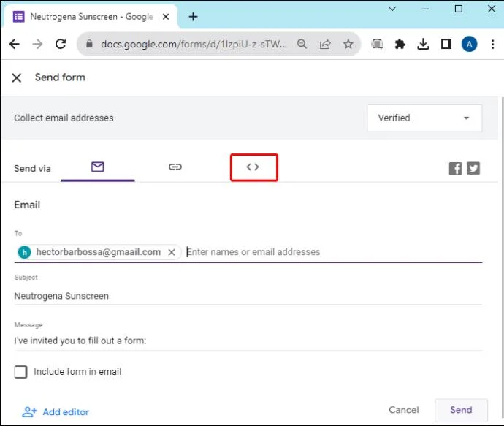The image size is (504, 426).
Task: Switch to the embed HTML tab
Action: (253, 167)
